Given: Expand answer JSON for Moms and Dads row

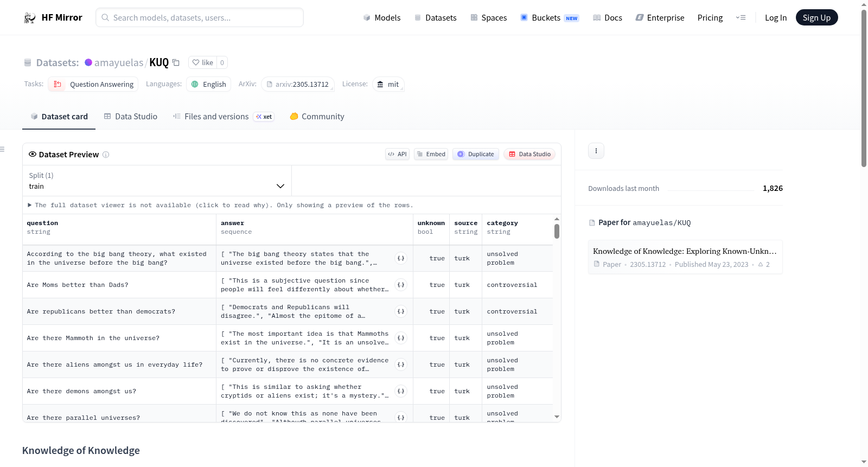Looking at the screenshot, I should tap(401, 285).
